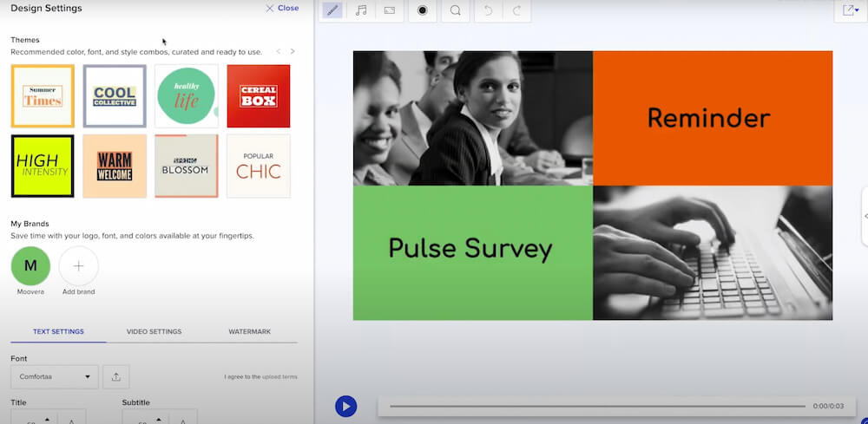Open the music notes tool
The height and width of the screenshot is (424, 868).
[361, 10]
